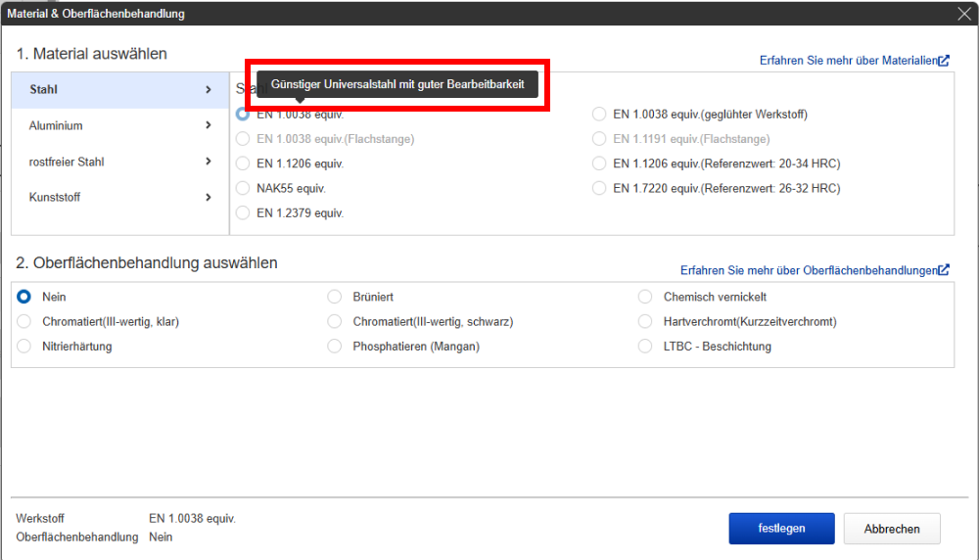The width and height of the screenshot is (979, 560).
Task: Choose Brüniert surface treatment
Action: click(x=335, y=297)
